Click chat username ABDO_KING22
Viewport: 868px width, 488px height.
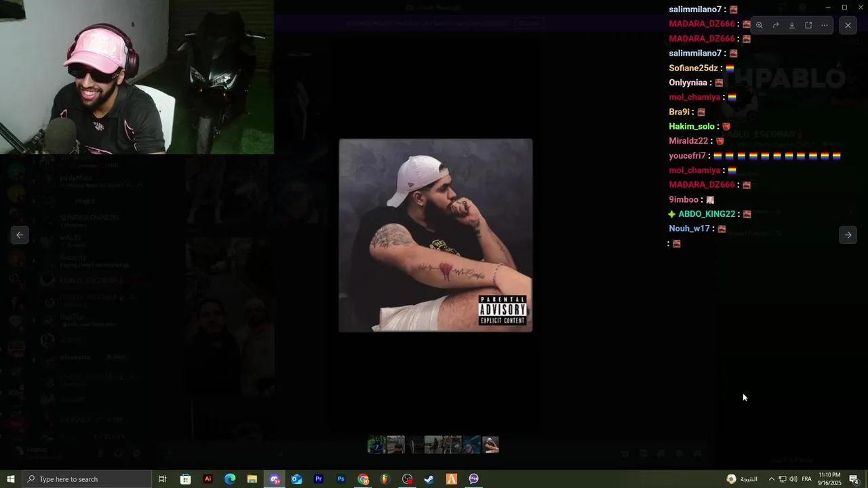pyautogui.click(x=707, y=214)
